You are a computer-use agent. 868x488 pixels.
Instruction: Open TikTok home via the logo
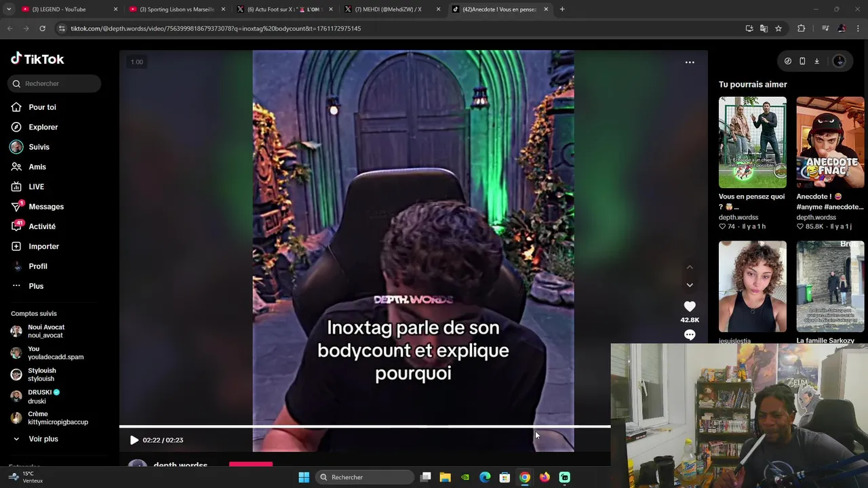point(37,59)
